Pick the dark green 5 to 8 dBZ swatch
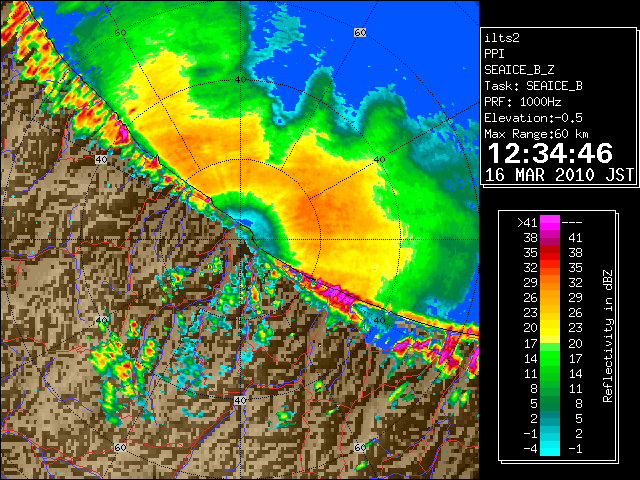 (x=550, y=404)
